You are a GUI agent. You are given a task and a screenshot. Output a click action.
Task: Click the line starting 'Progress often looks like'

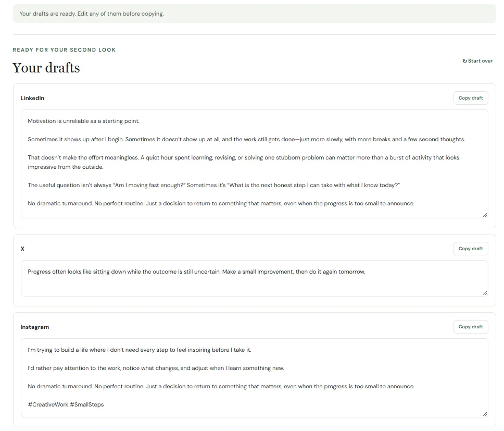click(196, 272)
